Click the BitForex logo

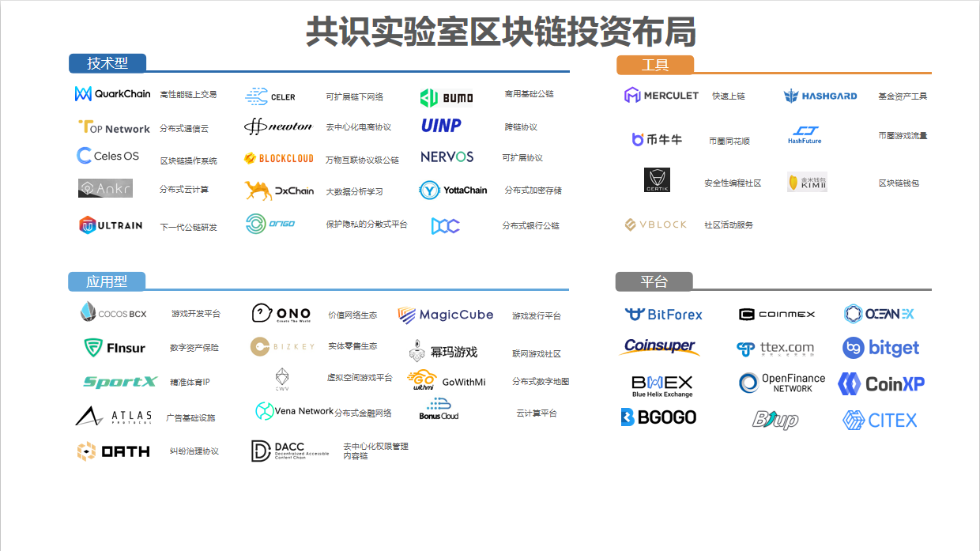pos(663,314)
